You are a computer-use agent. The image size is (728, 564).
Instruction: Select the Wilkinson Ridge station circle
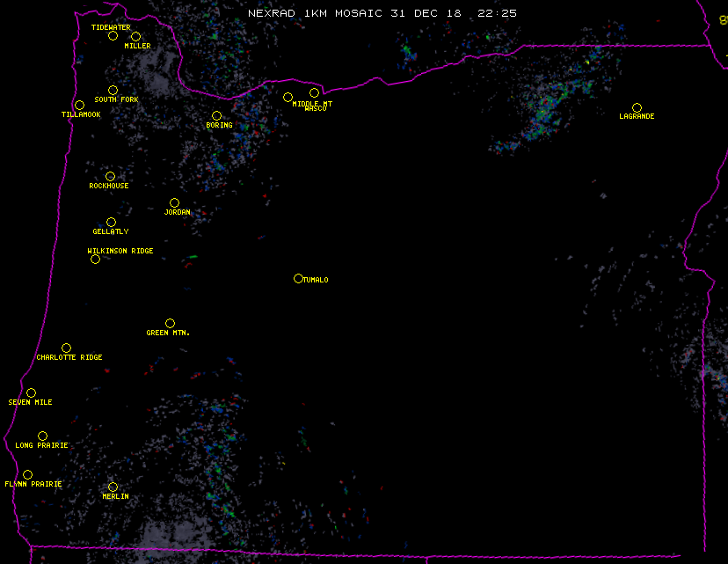[x=95, y=259]
